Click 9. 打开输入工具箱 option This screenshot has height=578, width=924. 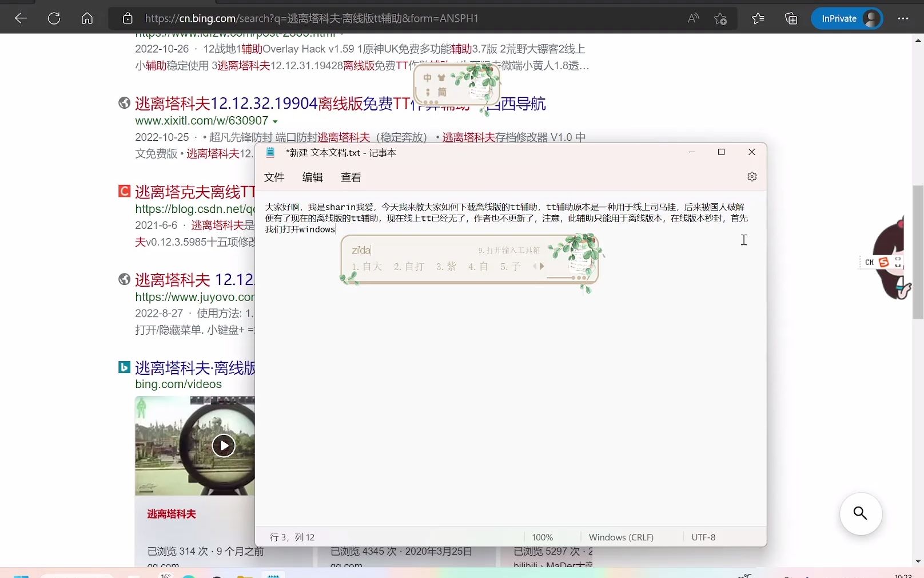[x=509, y=250]
